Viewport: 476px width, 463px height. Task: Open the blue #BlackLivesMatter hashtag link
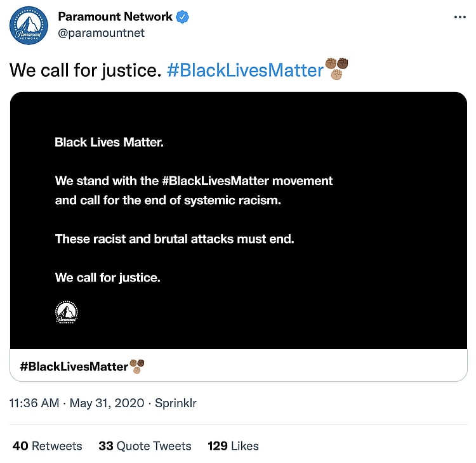pyautogui.click(x=245, y=70)
